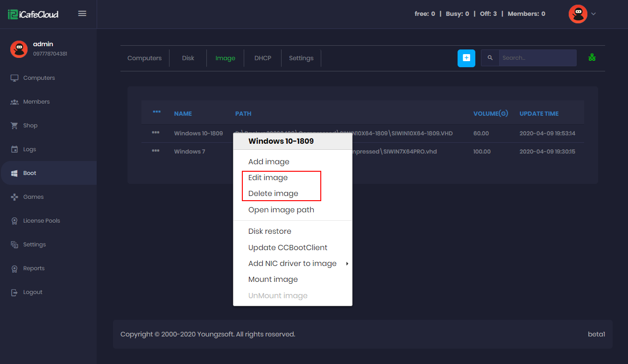Open the network topology icon near search
The image size is (628, 364).
[592, 57]
